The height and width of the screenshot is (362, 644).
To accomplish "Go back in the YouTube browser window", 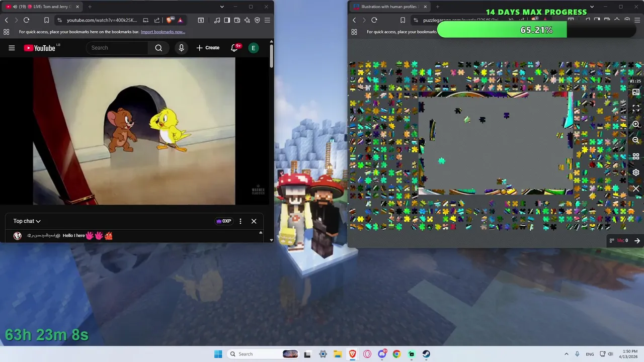I will point(6,20).
